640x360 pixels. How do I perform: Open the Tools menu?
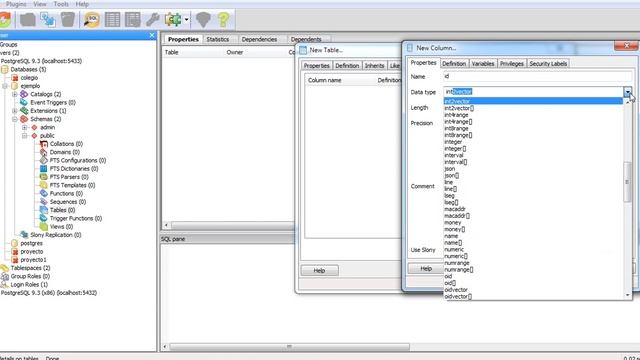[x=61, y=4]
